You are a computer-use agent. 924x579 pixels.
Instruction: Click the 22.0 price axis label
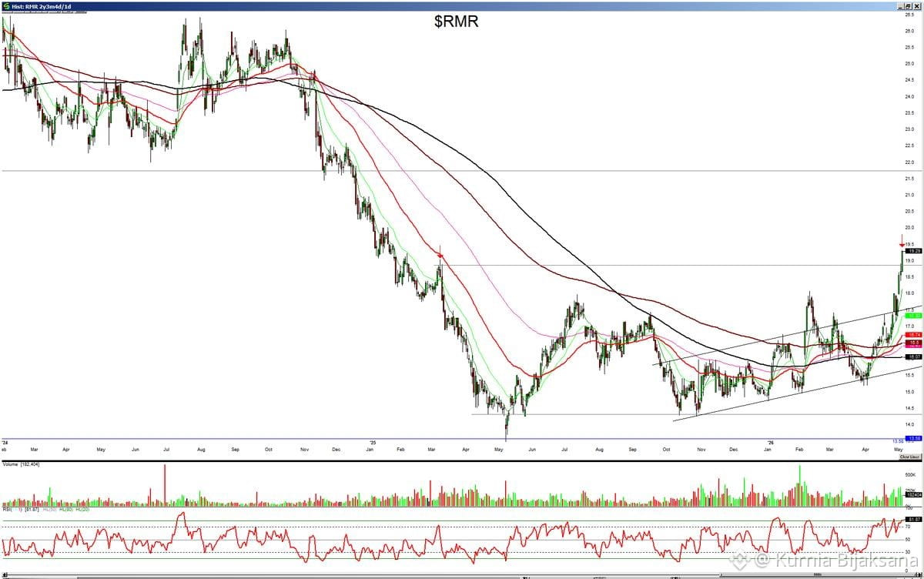(x=911, y=162)
